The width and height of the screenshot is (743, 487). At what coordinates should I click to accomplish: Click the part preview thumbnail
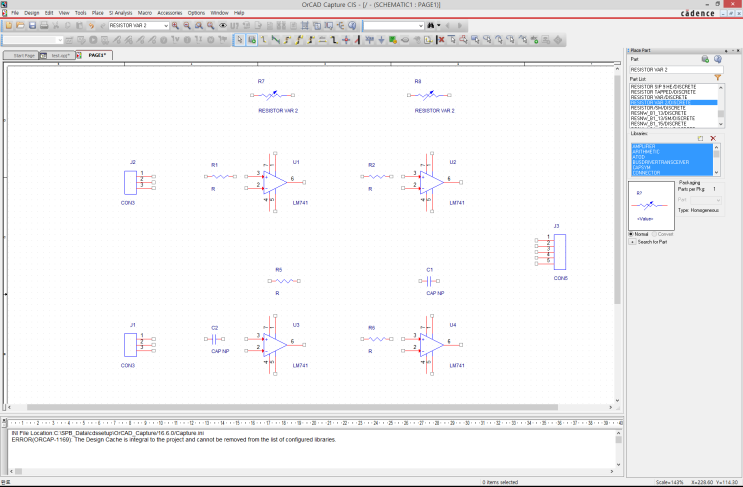(652, 206)
